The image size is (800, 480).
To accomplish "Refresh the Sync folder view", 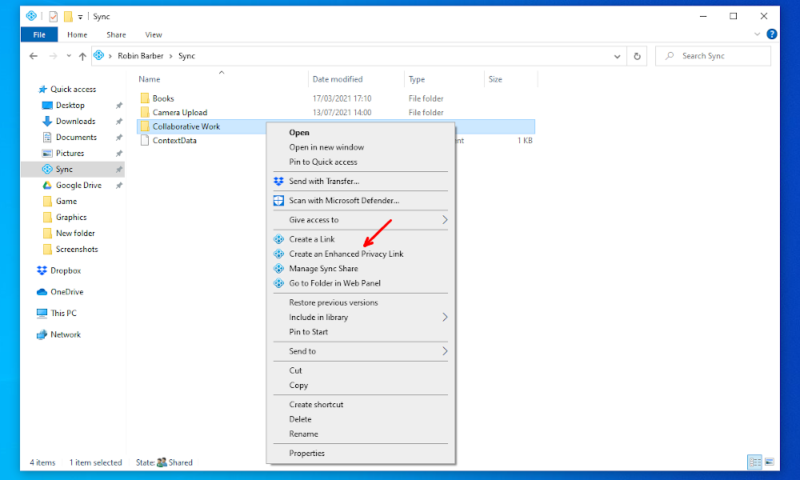I will 637,56.
